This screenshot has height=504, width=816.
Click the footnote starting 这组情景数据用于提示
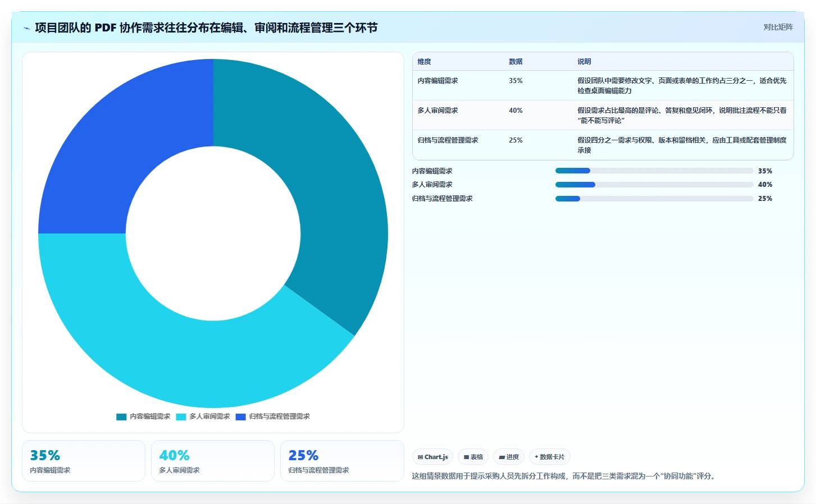point(564,476)
